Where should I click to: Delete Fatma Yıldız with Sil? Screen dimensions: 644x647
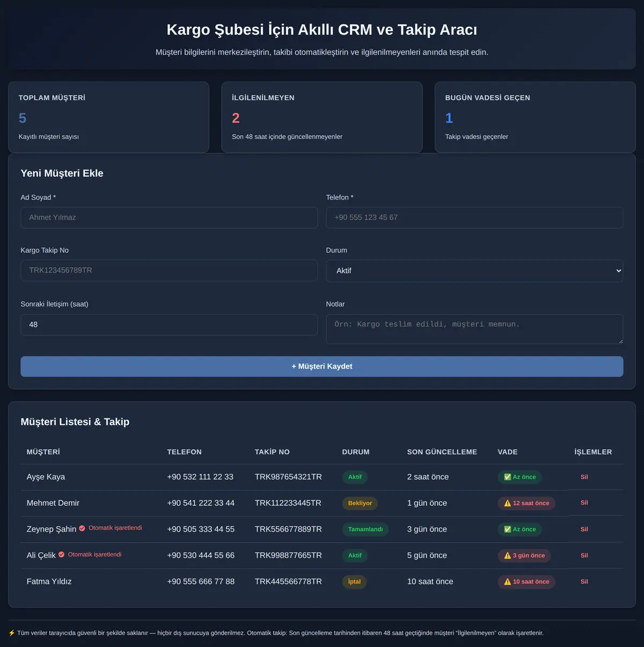[584, 582]
